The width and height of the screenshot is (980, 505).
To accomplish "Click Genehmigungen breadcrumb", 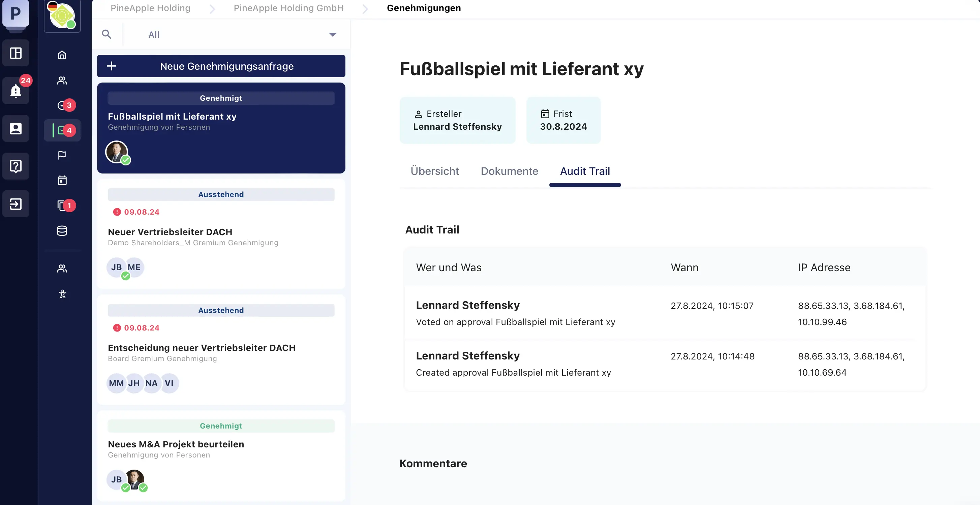I will [x=424, y=8].
